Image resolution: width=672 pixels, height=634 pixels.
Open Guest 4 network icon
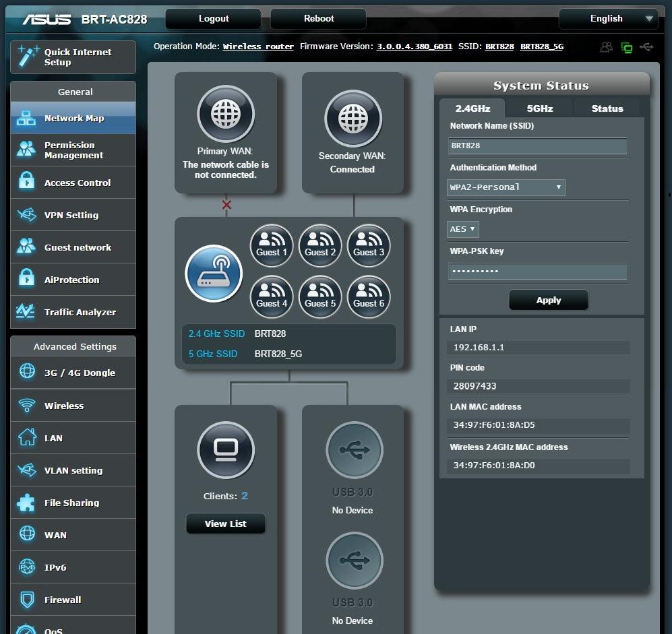point(272,297)
